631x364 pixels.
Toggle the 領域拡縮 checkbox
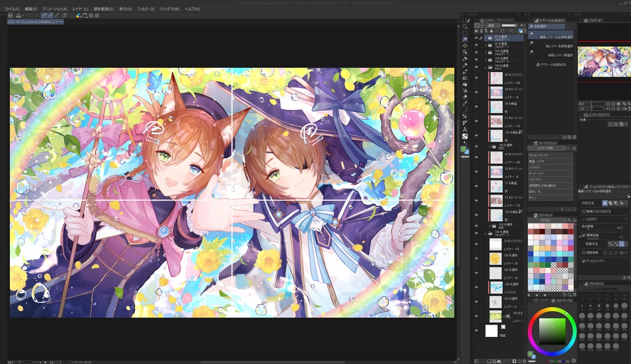[x=584, y=235]
